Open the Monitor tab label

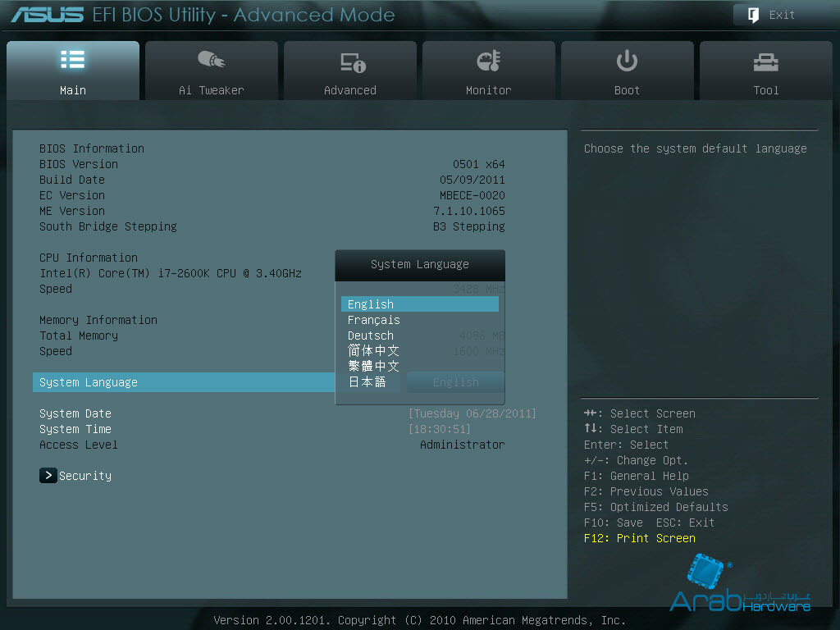pyautogui.click(x=489, y=90)
